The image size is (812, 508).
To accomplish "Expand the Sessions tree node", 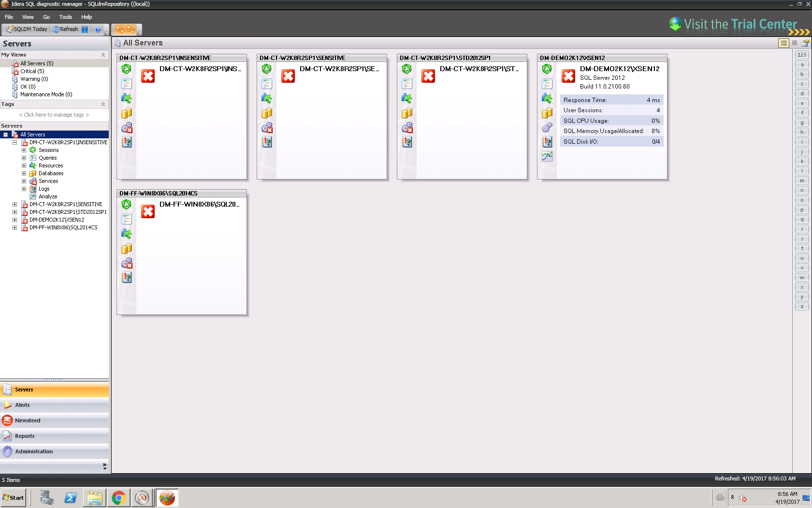I will tap(24, 150).
